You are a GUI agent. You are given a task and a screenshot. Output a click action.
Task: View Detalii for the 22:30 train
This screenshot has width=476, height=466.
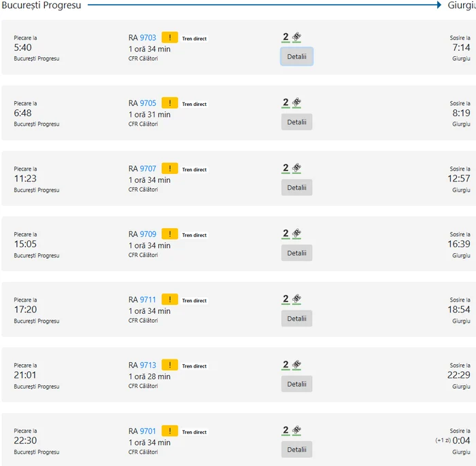(x=296, y=450)
